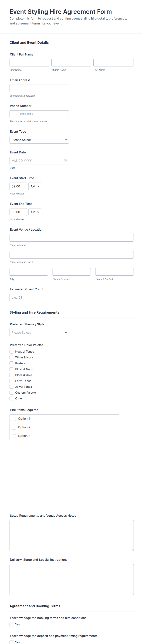The width and height of the screenshot is (142, 644).
Task: Change Event Start Time AM/PM selector
Action: click(35, 186)
